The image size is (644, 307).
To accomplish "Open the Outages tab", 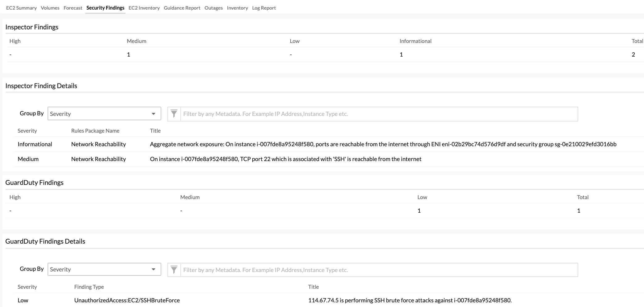I will click(213, 8).
